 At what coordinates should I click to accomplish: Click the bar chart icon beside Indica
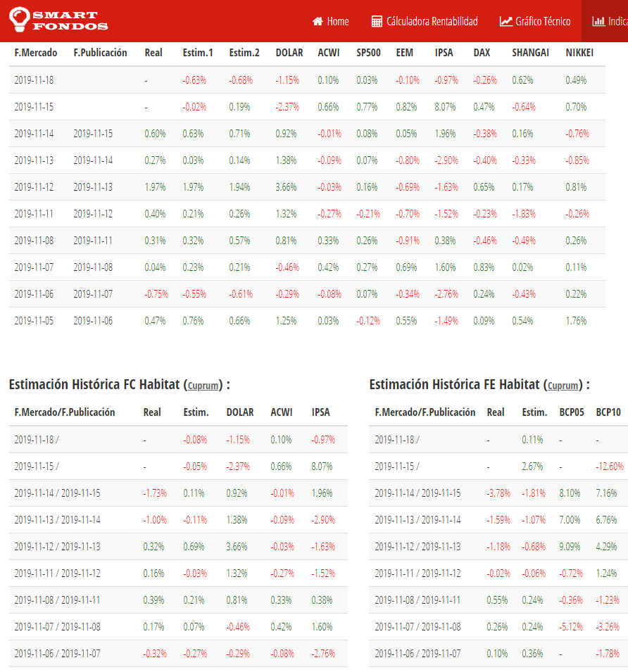(598, 21)
